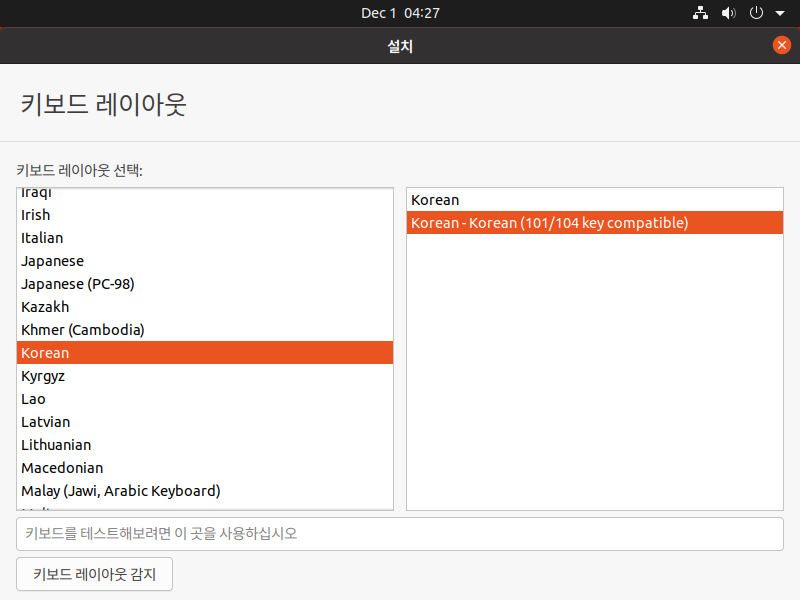Choose Japanese (PC-98) layout

205,284
